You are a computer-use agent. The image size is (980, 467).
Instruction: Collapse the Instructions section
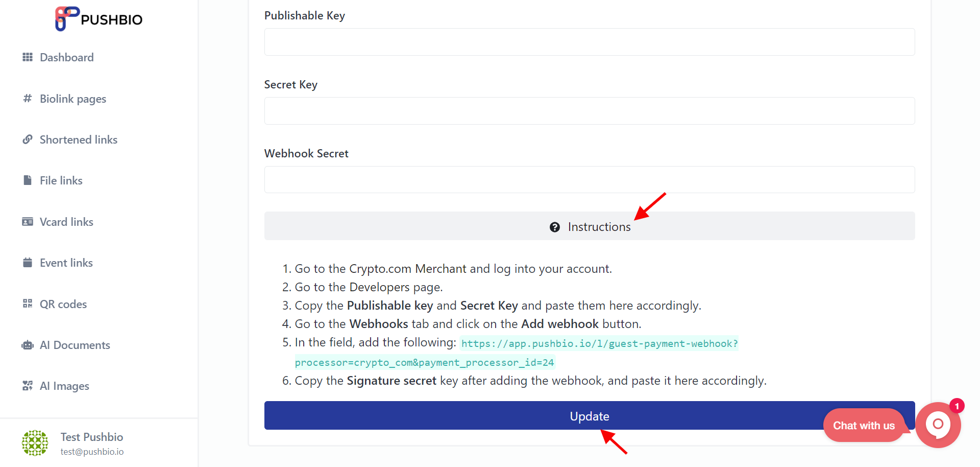coord(590,226)
